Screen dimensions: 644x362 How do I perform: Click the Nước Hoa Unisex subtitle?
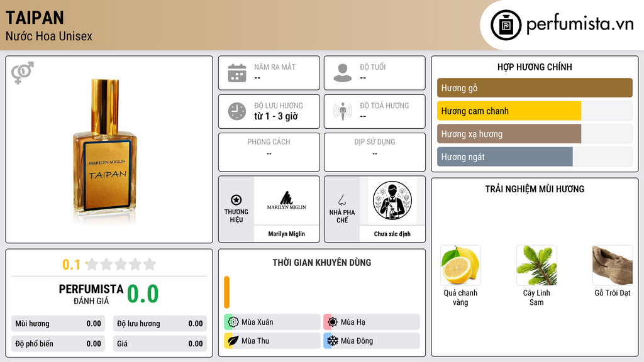49,36
